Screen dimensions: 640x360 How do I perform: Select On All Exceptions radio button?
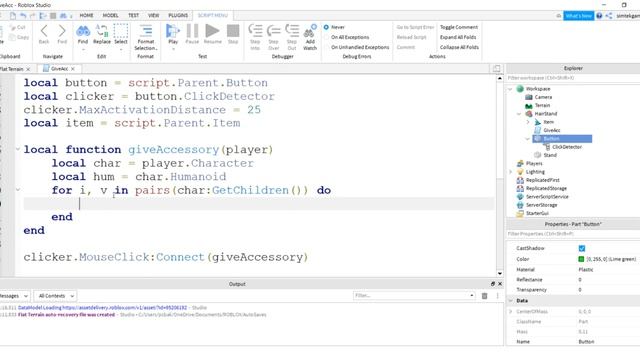326,37
